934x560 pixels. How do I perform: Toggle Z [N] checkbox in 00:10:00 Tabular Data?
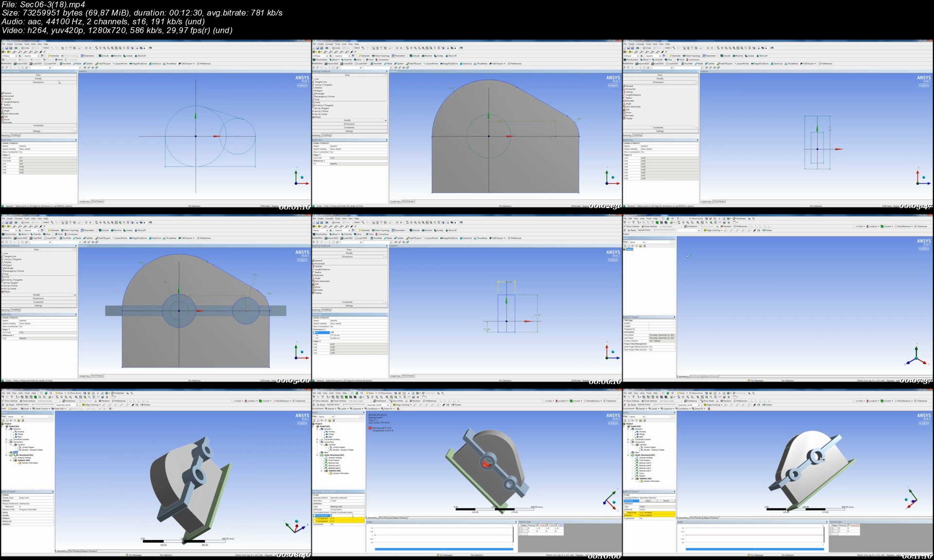pos(556,525)
